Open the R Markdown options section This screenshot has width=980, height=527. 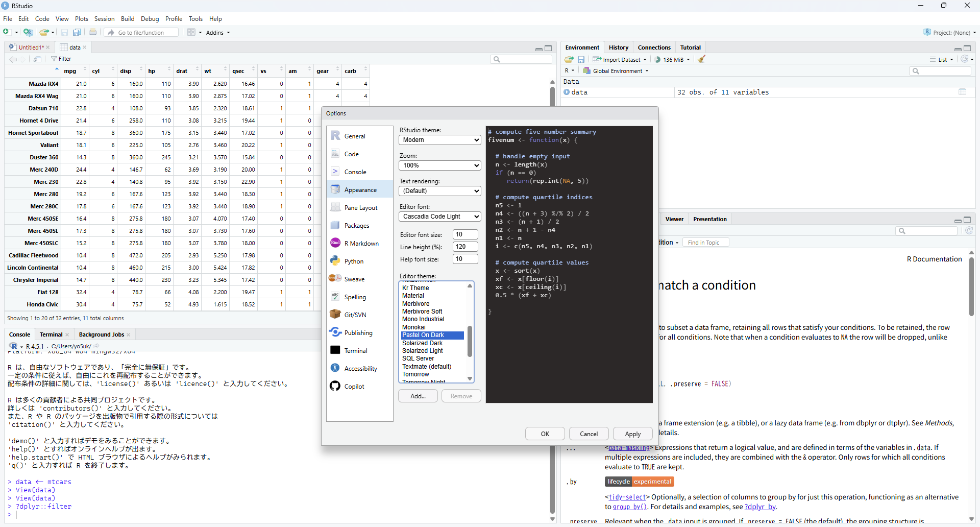361,244
